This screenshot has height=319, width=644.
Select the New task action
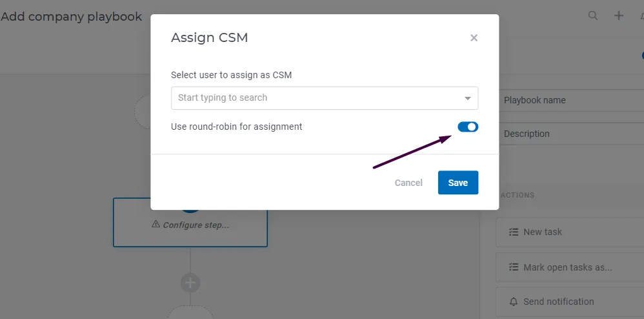(x=570, y=232)
